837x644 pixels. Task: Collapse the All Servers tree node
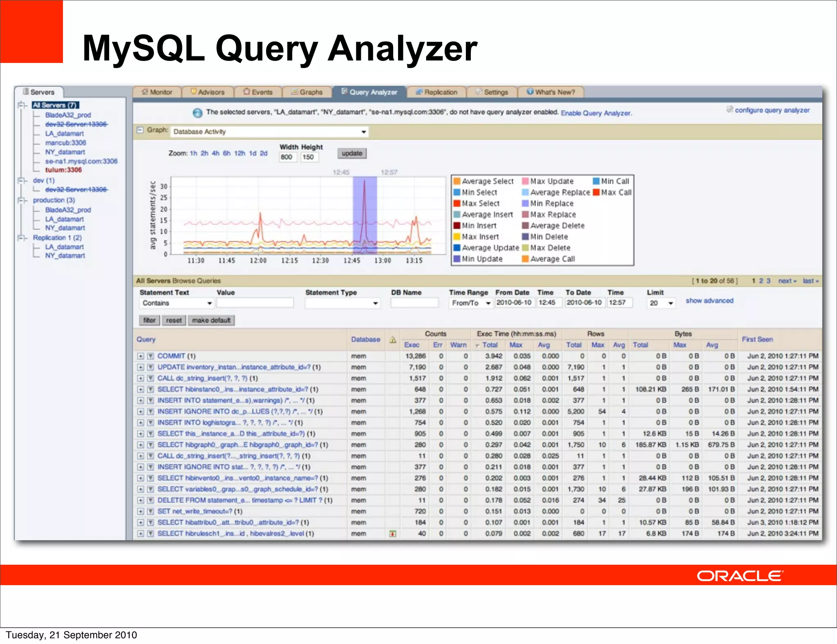point(21,105)
